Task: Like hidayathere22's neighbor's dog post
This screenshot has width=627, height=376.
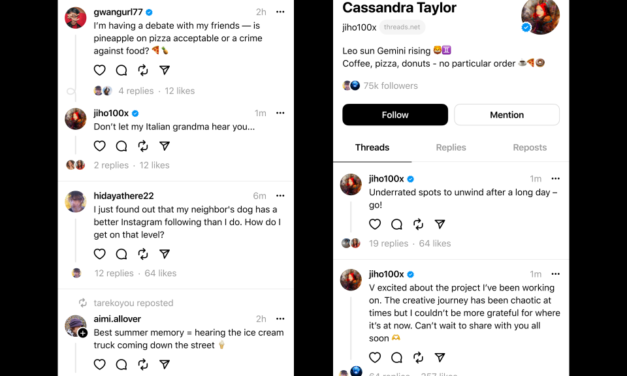Action: (100, 254)
